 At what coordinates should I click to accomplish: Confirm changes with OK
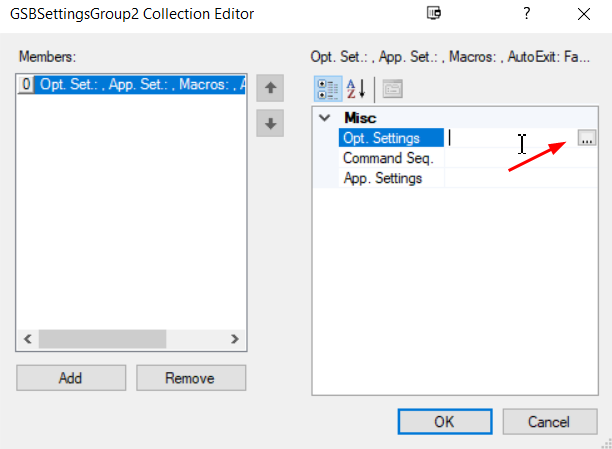(444, 421)
